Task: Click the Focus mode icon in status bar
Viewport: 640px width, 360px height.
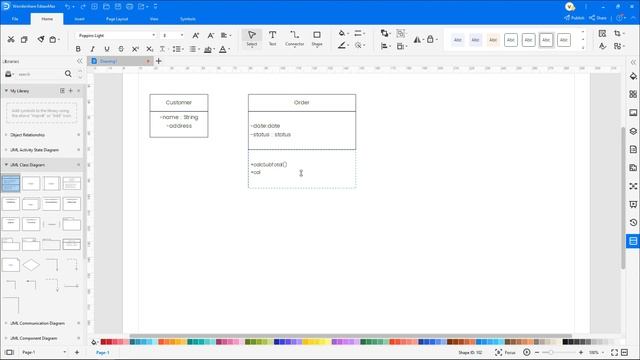Action: click(x=498, y=352)
